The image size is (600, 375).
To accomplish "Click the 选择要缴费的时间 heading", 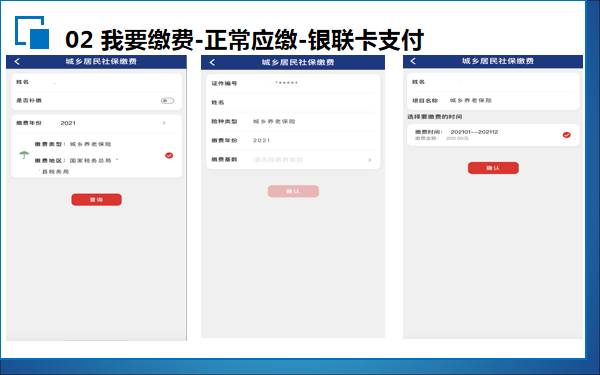I will [435, 116].
